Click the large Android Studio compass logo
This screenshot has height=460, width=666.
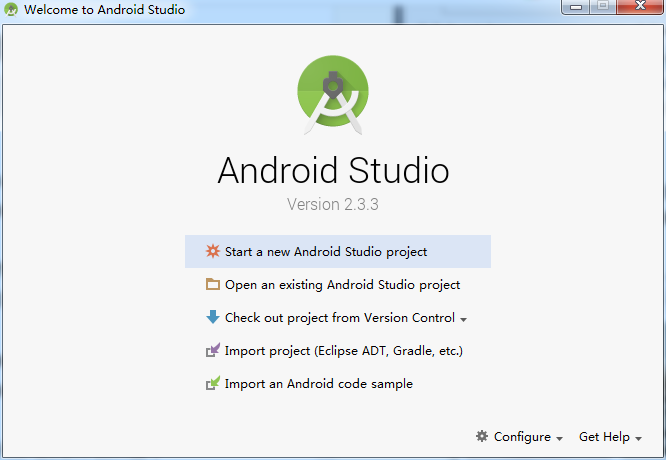[x=333, y=94]
